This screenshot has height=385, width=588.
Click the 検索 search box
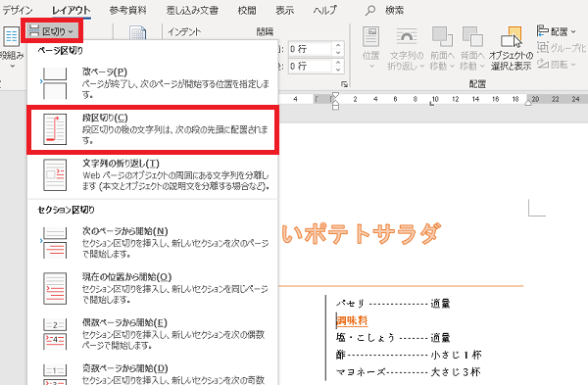point(395,10)
